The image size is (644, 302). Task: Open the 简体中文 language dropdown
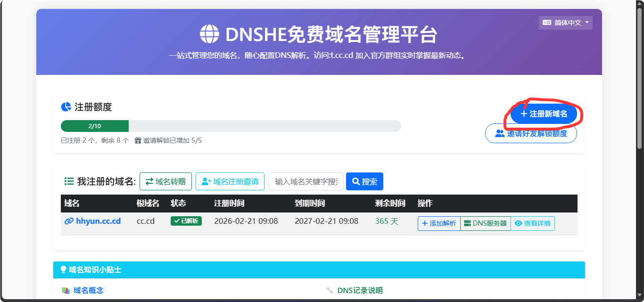pos(565,23)
